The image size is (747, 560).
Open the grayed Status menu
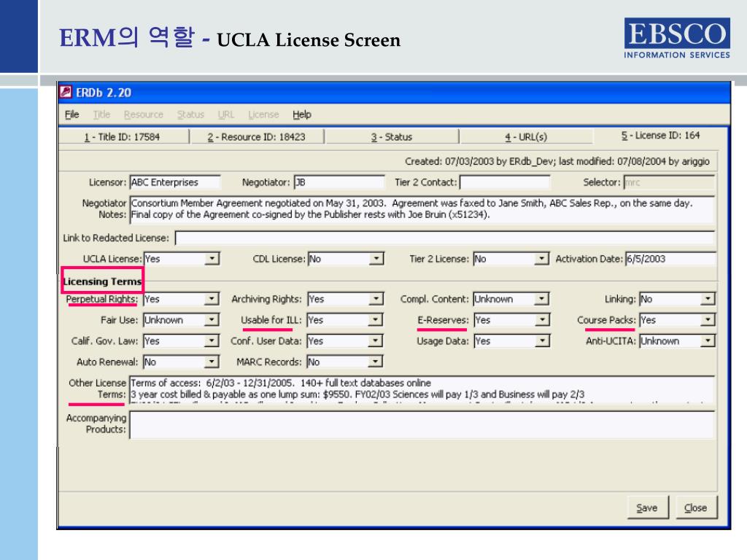point(190,114)
